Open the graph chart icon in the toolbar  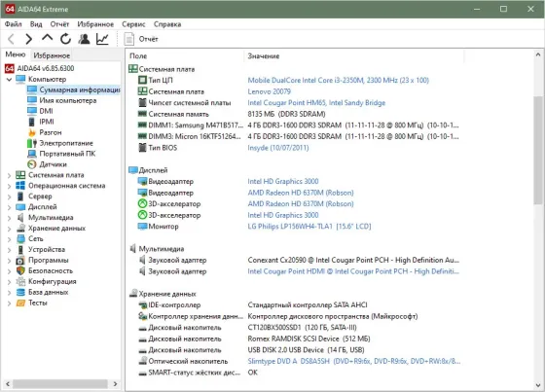click(x=102, y=39)
